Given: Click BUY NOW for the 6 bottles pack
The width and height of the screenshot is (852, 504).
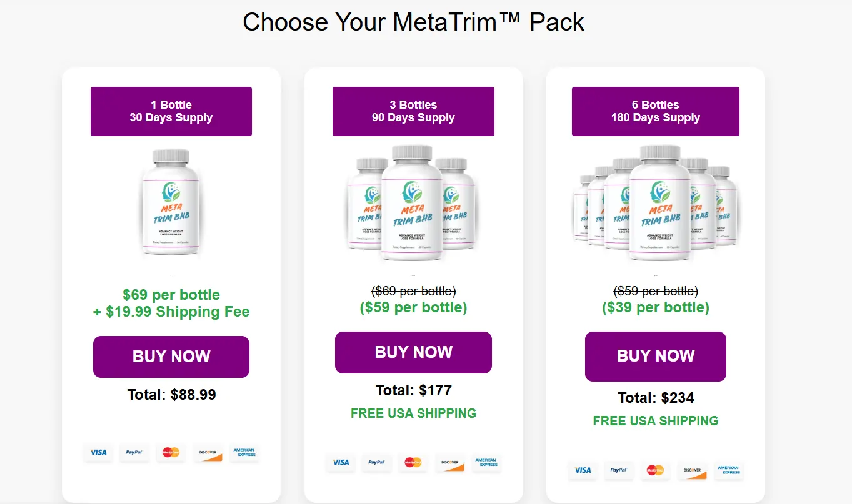Looking at the screenshot, I should (655, 356).
